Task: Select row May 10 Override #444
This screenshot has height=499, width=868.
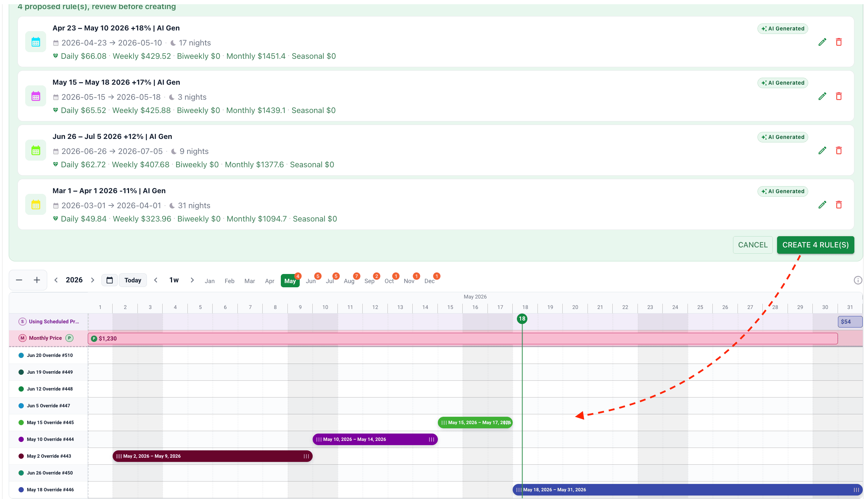Action: pyautogui.click(x=48, y=439)
